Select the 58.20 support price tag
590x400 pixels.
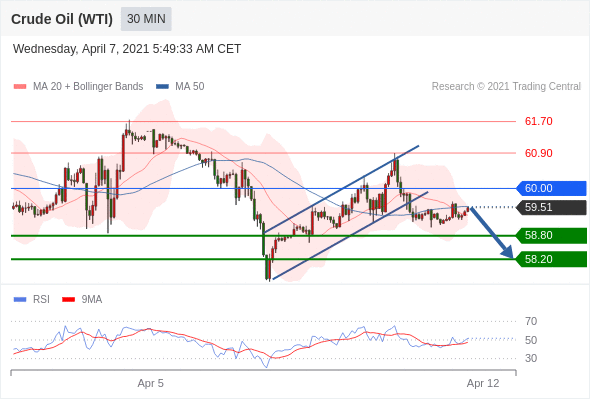click(x=551, y=259)
